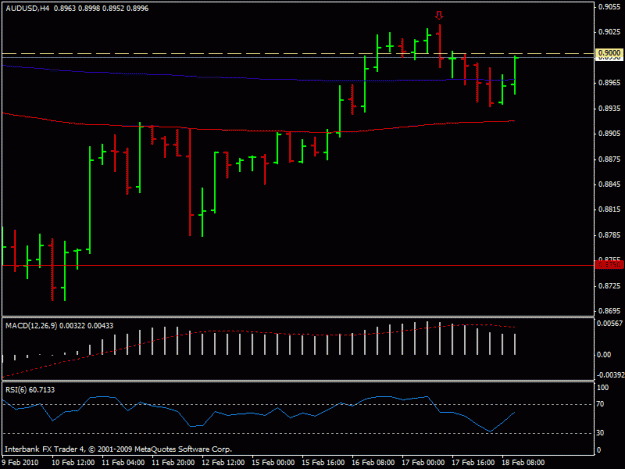Image resolution: width=625 pixels, height=469 pixels.
Task: Click the 0.9025 price axis label
Action: pos(609,32)
